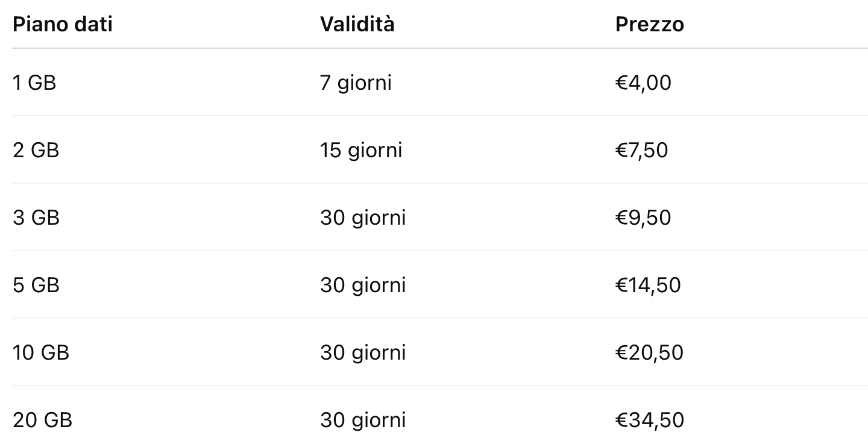Click the €20,50 price
Image resolution: width=868 pixels, height=447 pixels.
point(649,352)
